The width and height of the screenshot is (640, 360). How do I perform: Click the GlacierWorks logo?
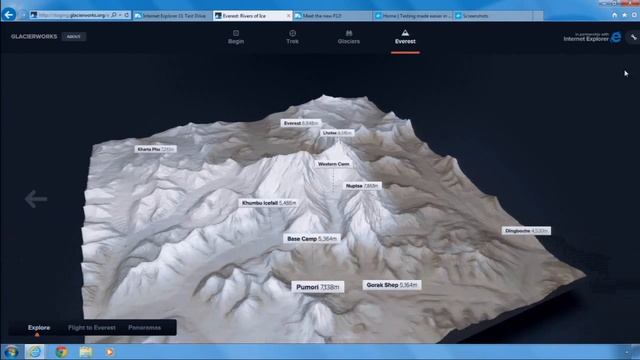[34, 36]
